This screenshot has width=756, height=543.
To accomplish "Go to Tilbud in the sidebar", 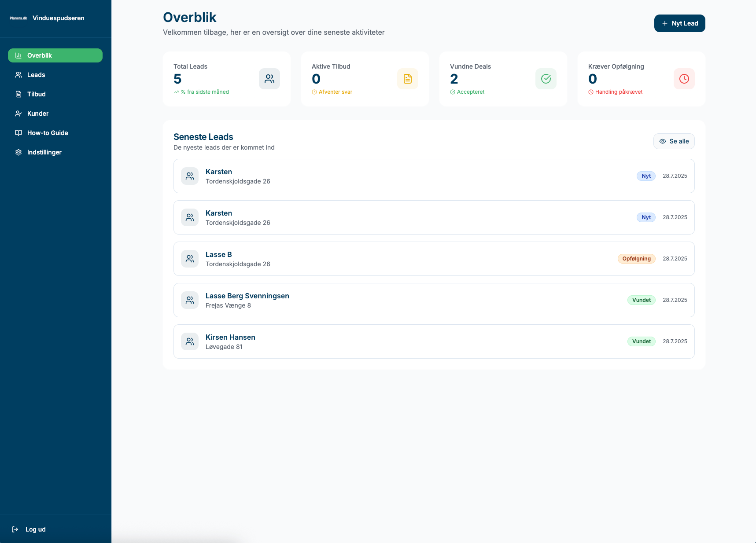I will click(x=36, y=94).
